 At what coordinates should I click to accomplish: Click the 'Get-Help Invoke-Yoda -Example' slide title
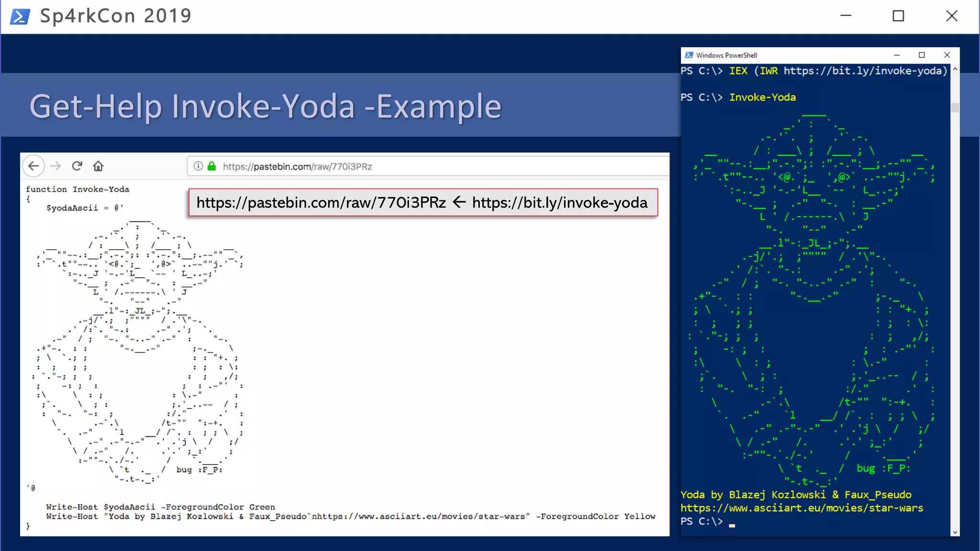(x=265, y=106)
